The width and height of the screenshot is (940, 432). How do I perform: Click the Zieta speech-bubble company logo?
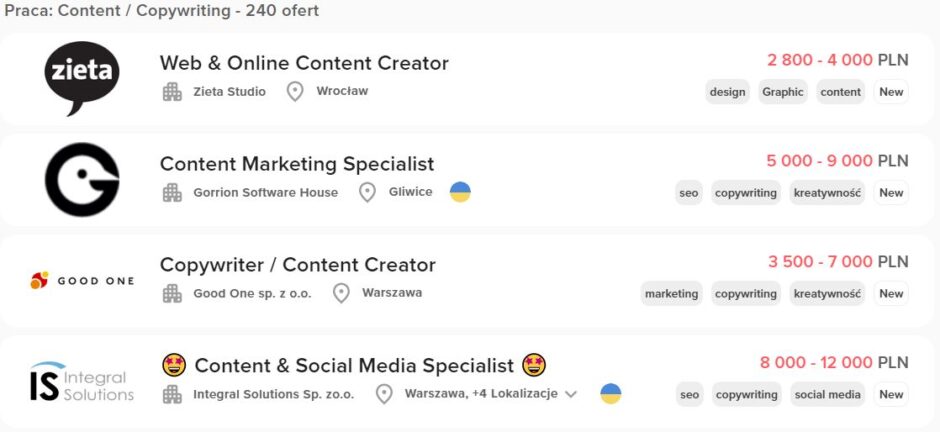click(82, 78)
